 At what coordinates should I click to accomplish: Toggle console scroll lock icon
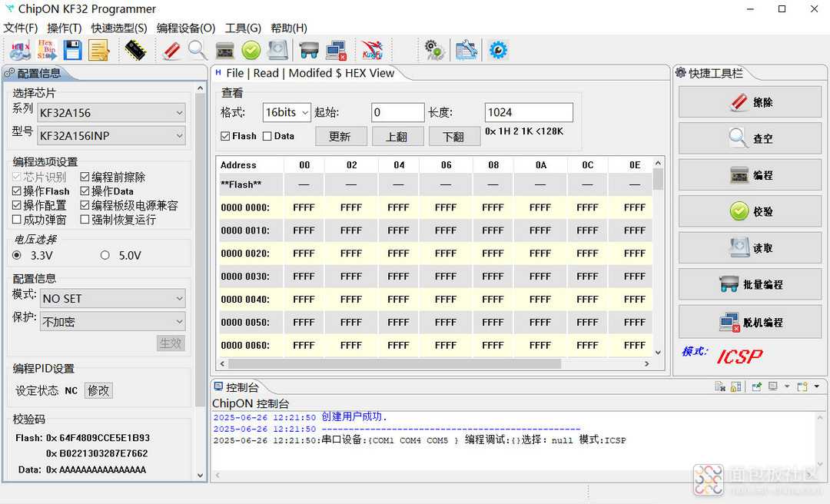coord(735,387)
